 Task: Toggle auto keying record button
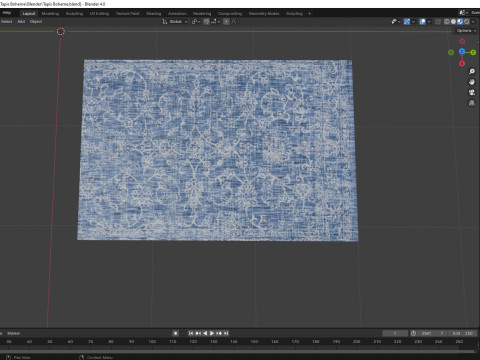pos(176,333)
